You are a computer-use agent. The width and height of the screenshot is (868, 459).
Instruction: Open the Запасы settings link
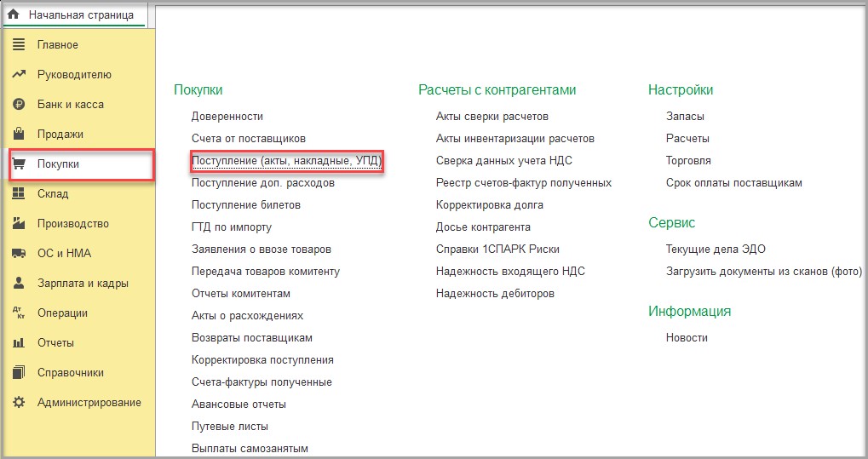pyautogui.click(x=685, y=117)
